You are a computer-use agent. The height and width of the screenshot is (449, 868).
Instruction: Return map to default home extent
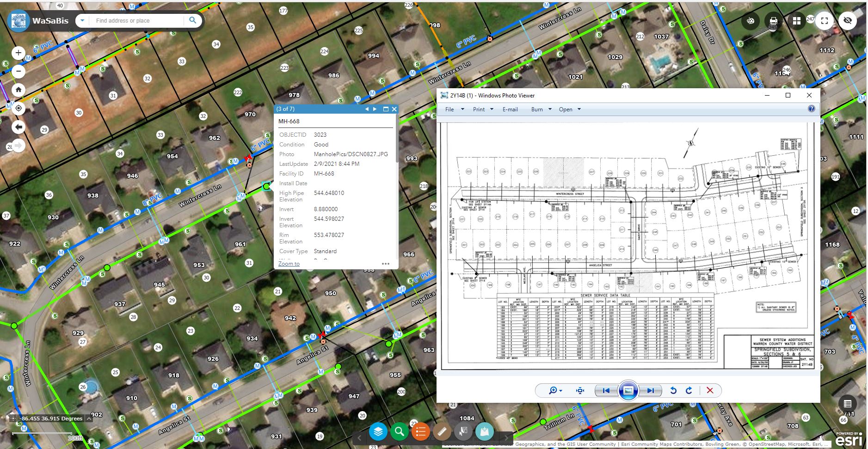coord(18,90)
